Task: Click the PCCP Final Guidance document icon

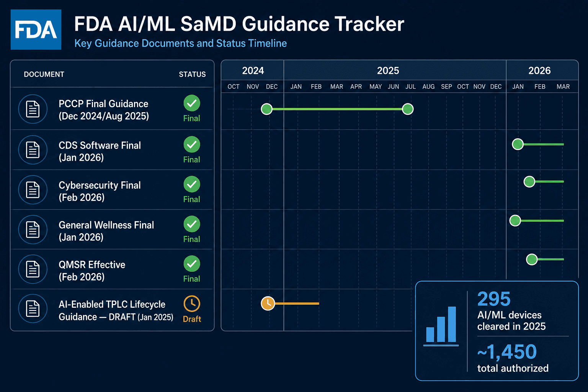Action: tap(33, 109)
